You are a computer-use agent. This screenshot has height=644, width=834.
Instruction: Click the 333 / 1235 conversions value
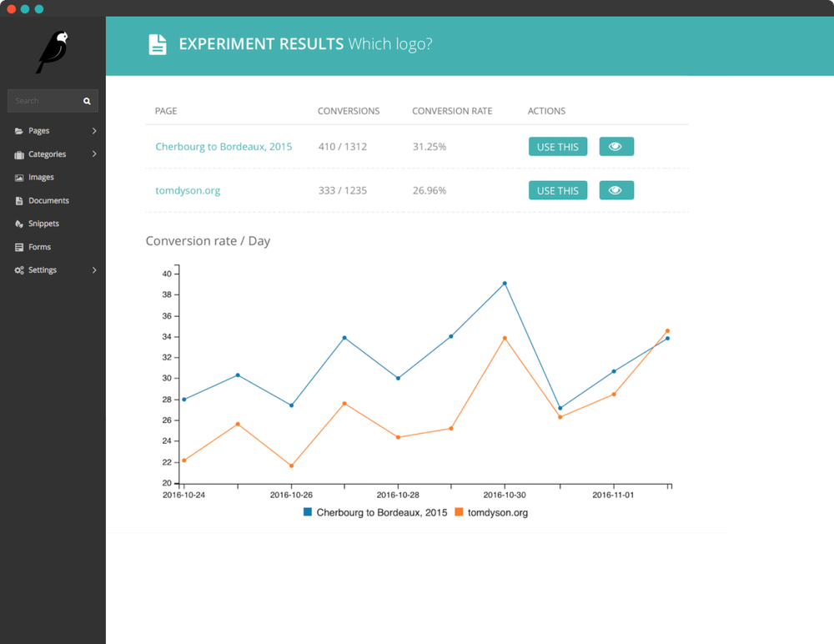coord(343,190)
